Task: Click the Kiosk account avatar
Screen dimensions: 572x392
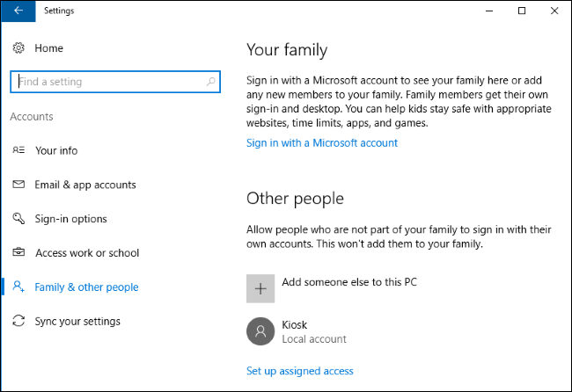Action: (x=260, y=331)
